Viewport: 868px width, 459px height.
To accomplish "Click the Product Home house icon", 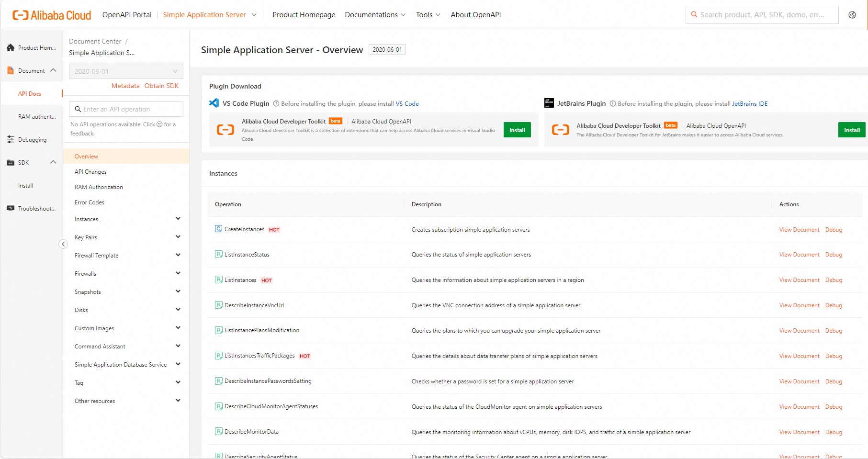I will 11,48.
